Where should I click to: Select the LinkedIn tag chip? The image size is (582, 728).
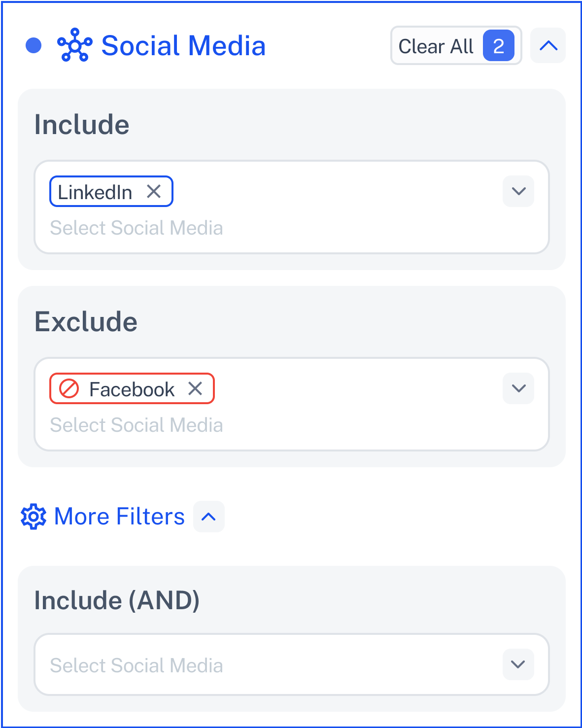pyautogui.click(x=111, y=191)
